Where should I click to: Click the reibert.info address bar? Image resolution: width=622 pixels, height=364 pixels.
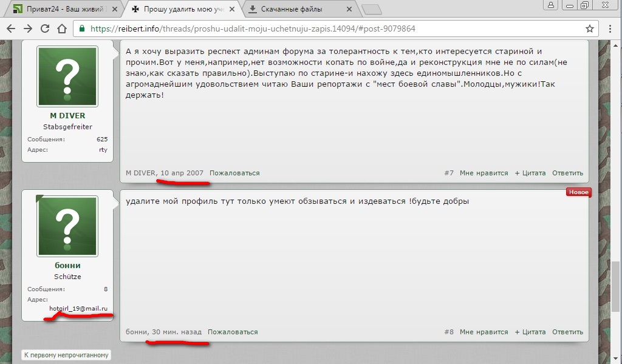[335, 29]
